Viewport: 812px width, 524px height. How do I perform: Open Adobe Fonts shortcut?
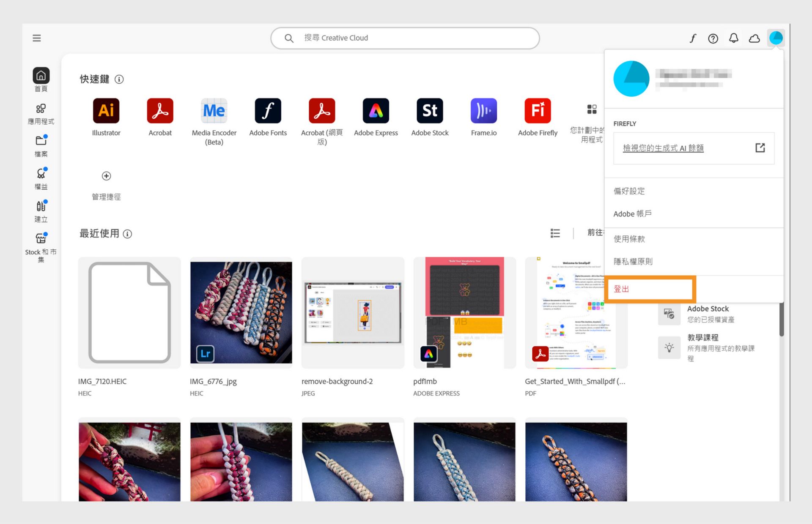[268, 111]
